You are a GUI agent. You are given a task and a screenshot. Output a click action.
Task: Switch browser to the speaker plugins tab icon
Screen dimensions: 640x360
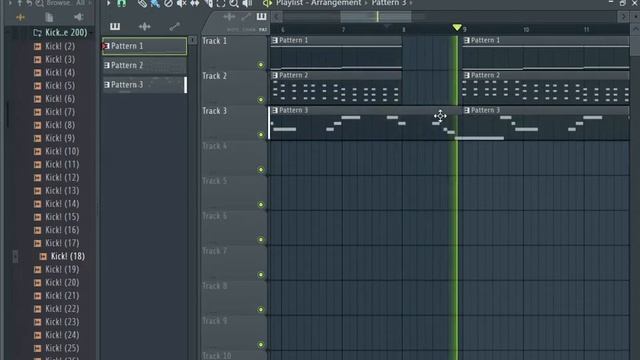point(78,17)
